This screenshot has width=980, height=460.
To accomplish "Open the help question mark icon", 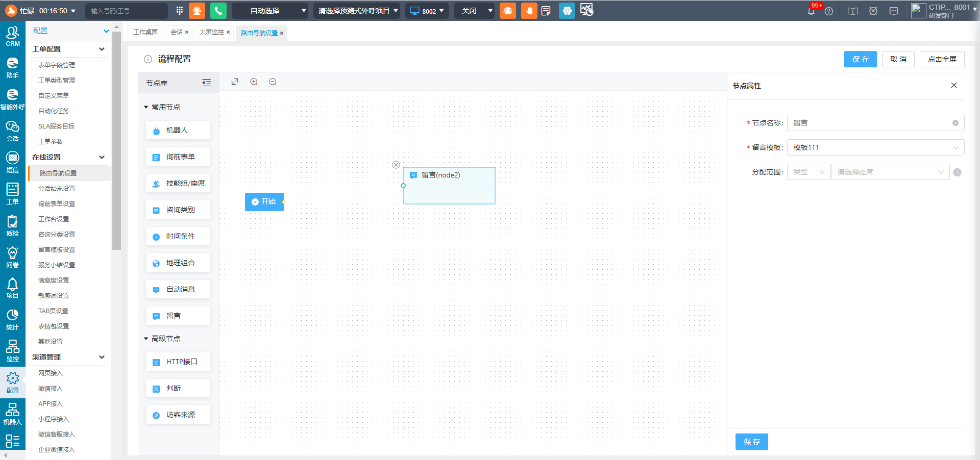I will click(x=829, y=11).
